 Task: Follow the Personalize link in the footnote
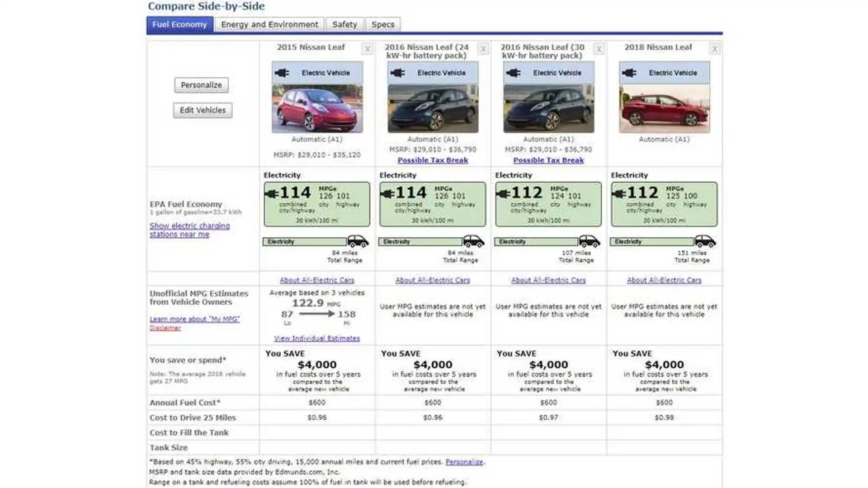(x=464, y=462)
